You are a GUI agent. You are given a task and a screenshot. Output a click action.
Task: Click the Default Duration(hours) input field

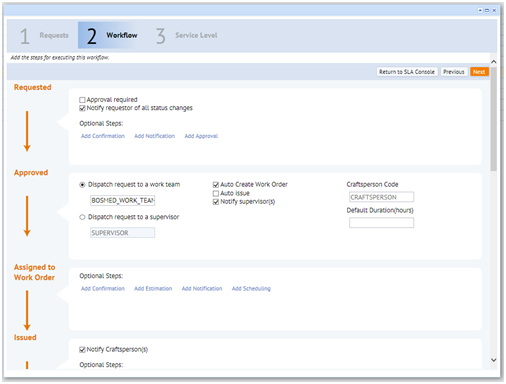tap(381, 223)
